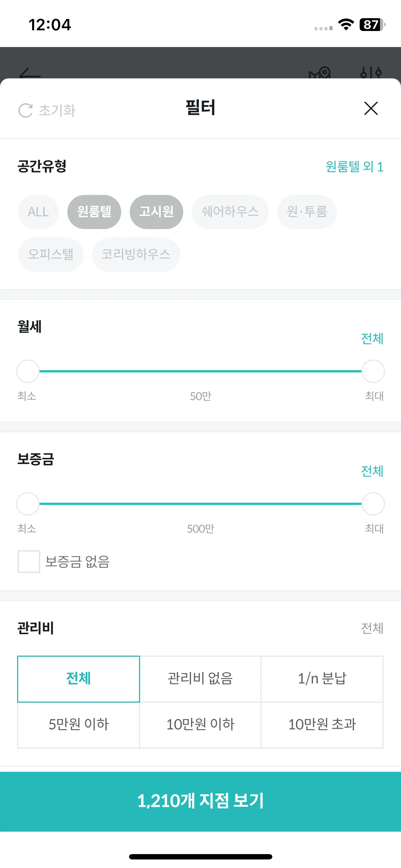Check the 보증금 없음 checkbox
The height and width of the screenshot is (868, 401).
click(x=29, y=562)
